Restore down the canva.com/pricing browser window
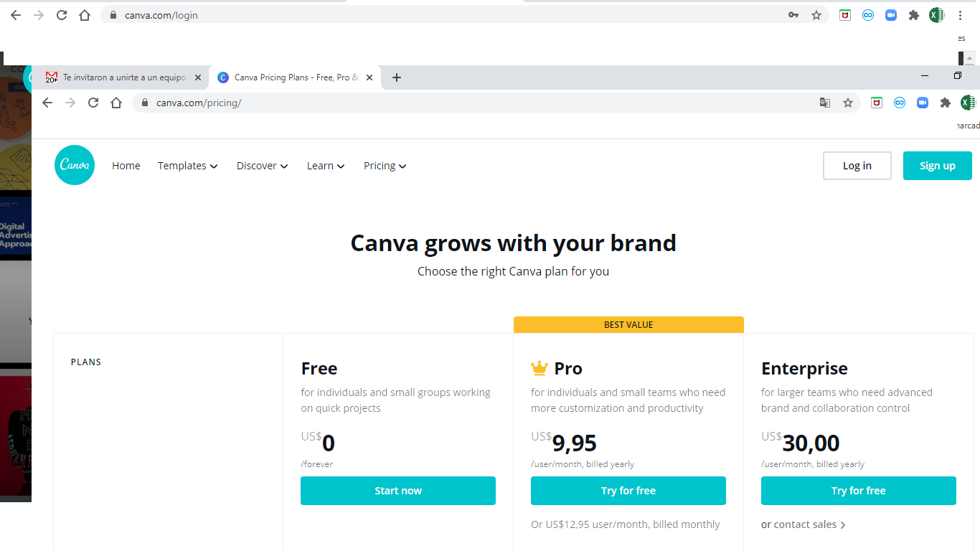The width and height of the screenshot is (980, 551). coord(958,76)
